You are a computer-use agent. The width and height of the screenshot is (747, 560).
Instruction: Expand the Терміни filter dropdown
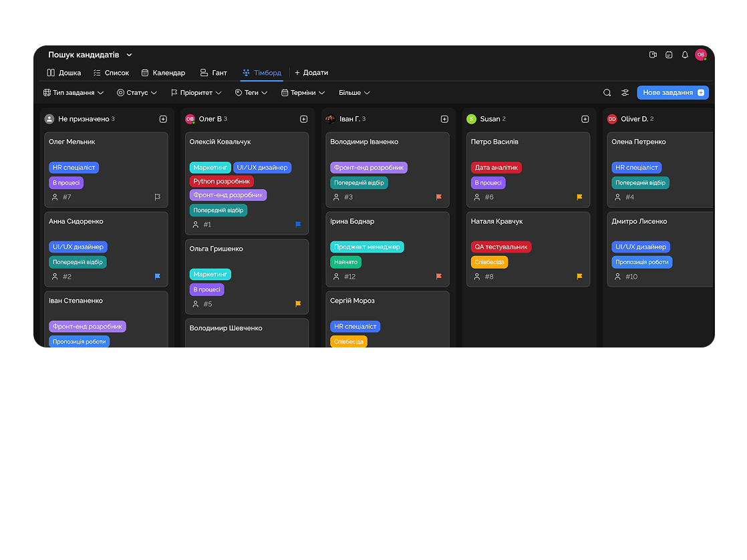tap(303, 93)
